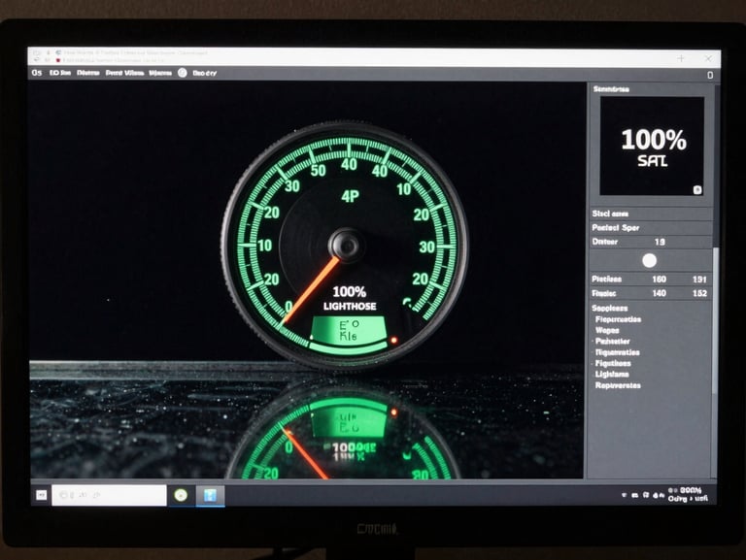Image resolution: width=746 pixels, height=560 pixels.
Task: Click the value '140' in the panel
Action: coord(659,293)
